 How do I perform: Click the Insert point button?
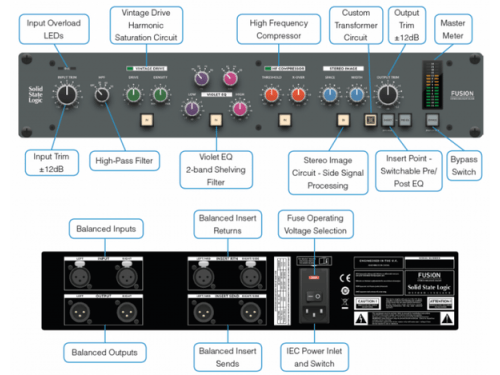[388, 120]
